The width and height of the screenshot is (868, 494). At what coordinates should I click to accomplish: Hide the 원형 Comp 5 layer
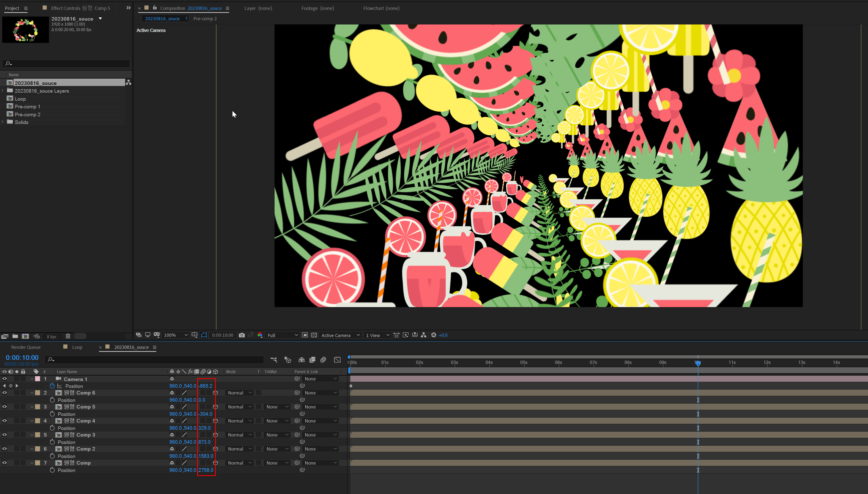tap(4, 407)
